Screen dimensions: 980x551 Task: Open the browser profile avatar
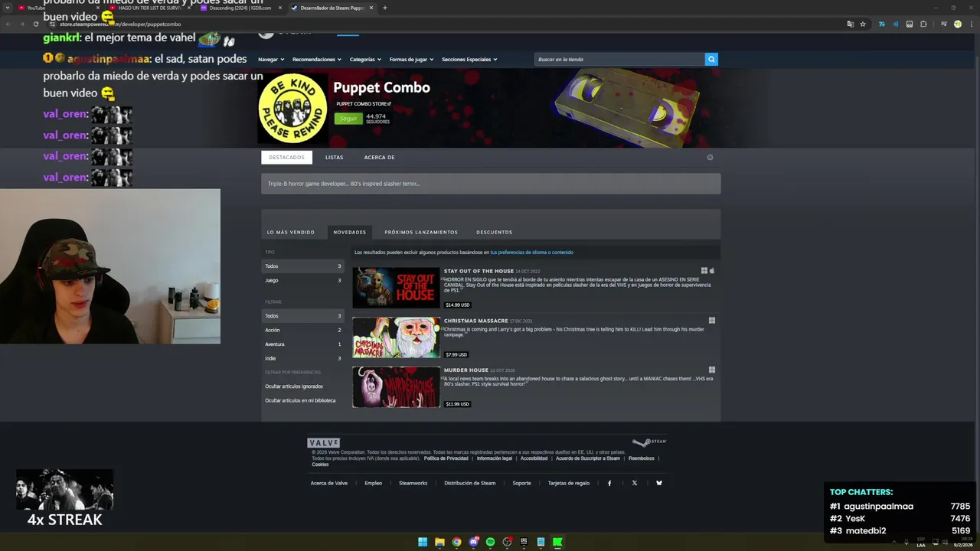click(x=957, y=24)
